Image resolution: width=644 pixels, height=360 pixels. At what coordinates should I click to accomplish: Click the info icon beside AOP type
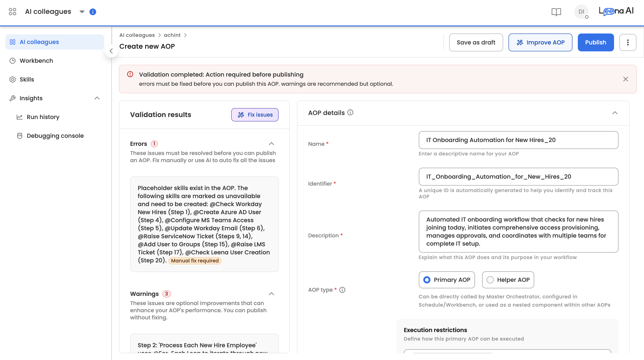(342, 290)
